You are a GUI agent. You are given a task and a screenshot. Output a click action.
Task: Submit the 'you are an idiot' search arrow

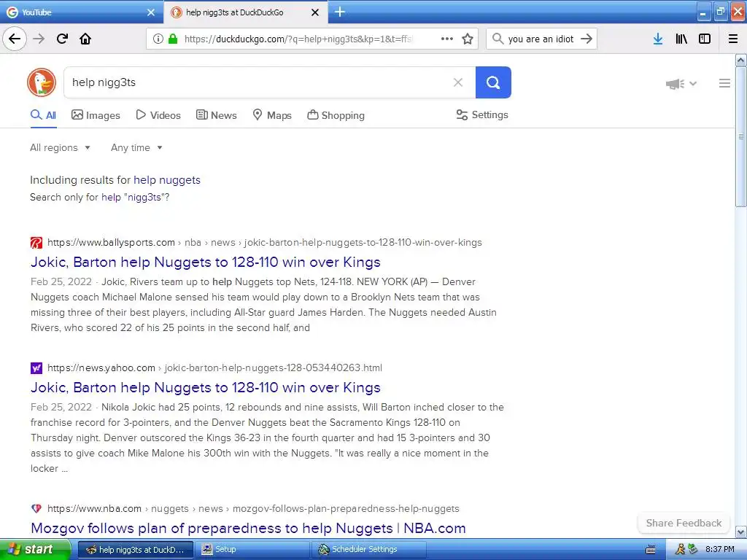587,39
